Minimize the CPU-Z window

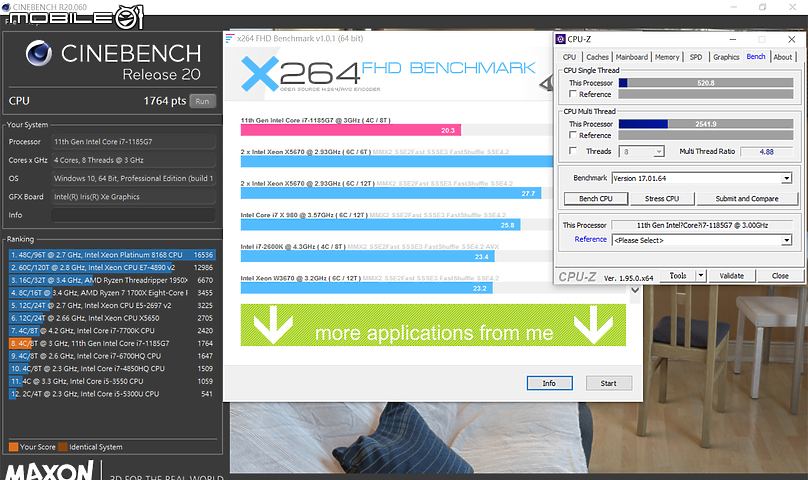[x=732, y=39]
